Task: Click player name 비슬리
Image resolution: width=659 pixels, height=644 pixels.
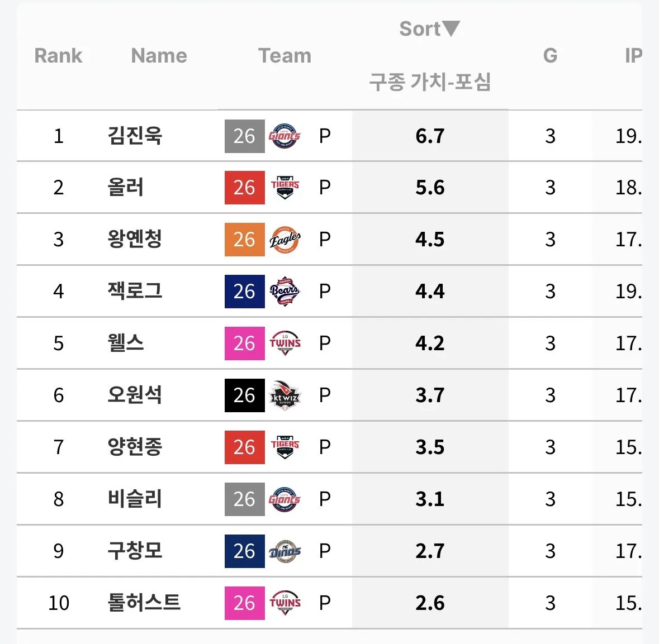Action: (x=134, y=499)
